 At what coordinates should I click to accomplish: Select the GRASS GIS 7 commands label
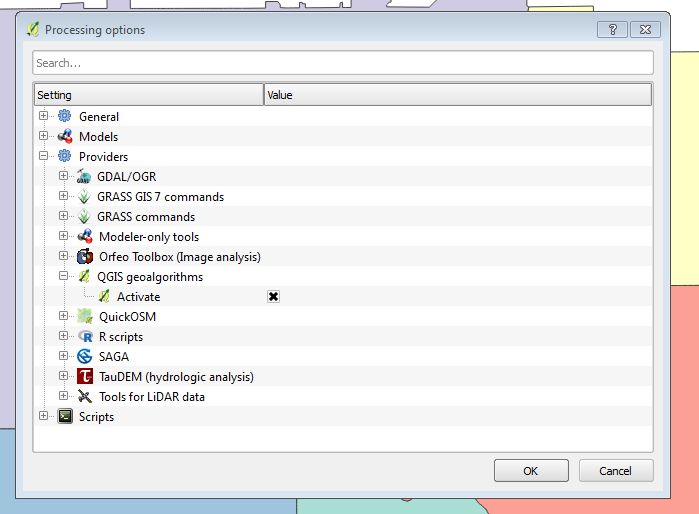click(160, 197)
